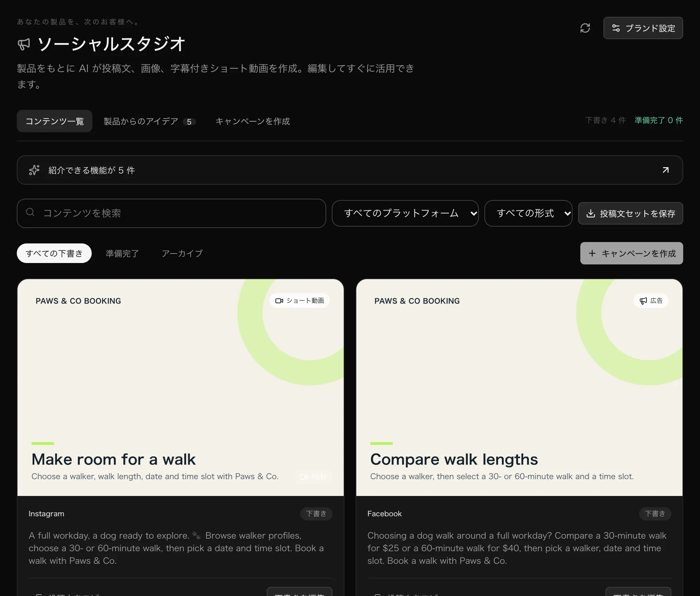Click the megaphone icon beside ソーシャルスタジオ
Image resolution: width=700 pixels, height=596 pixels.
pyautogui.click(x=24, y=44)
